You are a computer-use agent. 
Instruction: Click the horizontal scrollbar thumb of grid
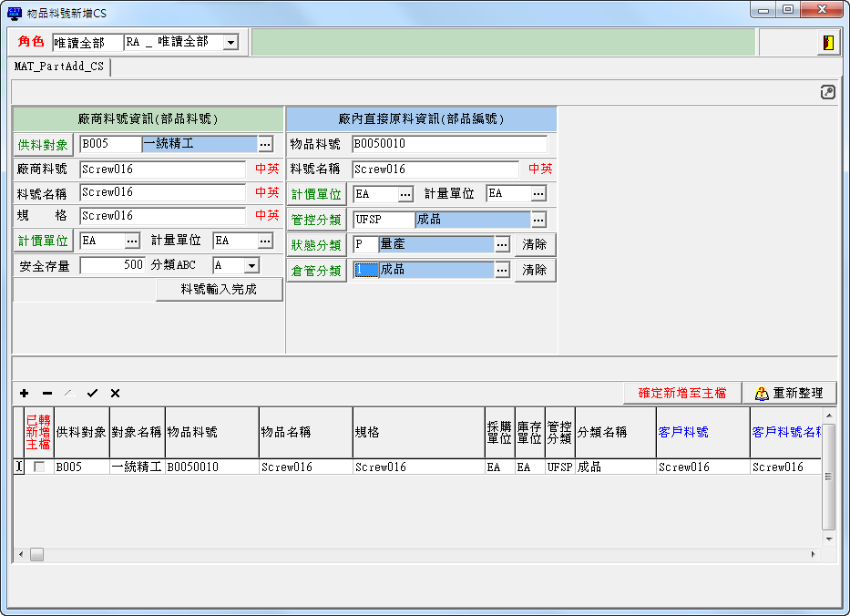pos(36,554)
